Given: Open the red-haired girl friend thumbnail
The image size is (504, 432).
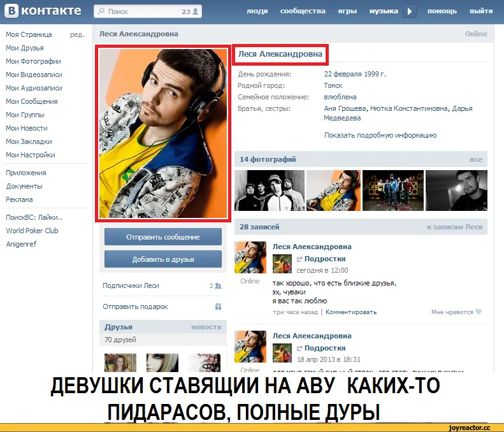Looking at the screenshot, I should 120,363.
